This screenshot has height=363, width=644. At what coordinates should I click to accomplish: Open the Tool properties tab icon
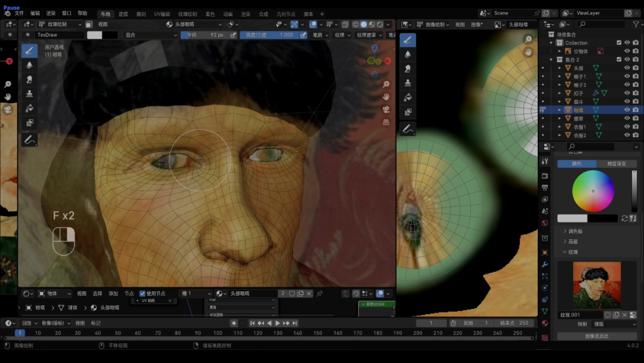545,161
